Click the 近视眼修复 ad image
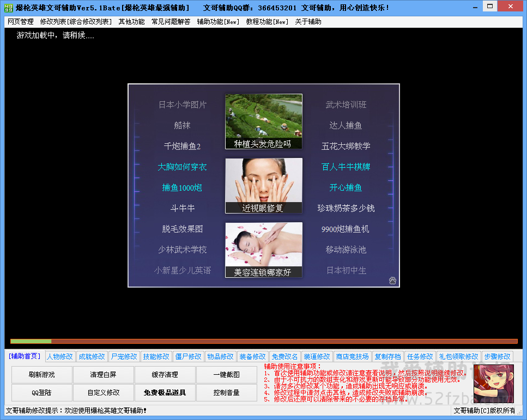 point(263,186)
